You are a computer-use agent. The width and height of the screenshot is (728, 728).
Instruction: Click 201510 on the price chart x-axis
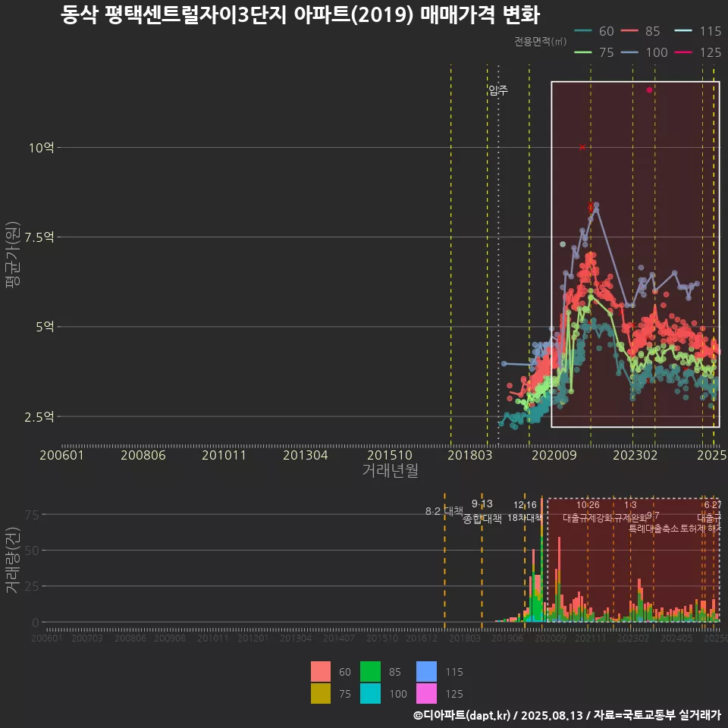click(390, 455)
